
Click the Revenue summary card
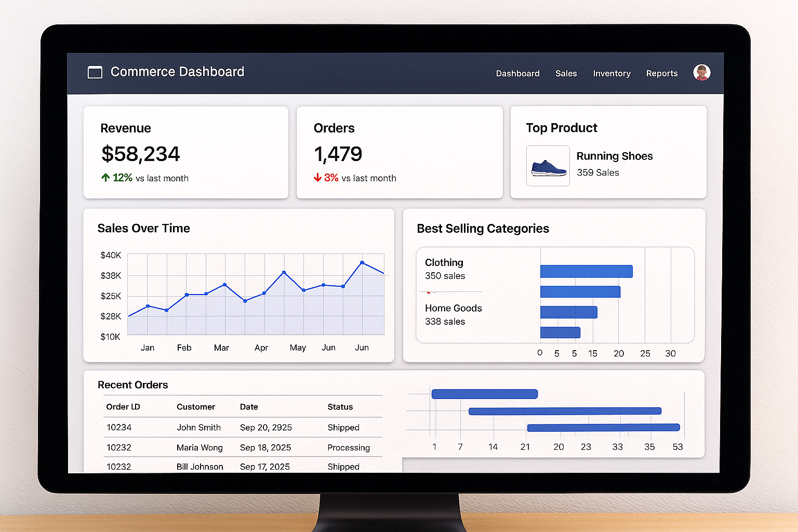(185, 152)
